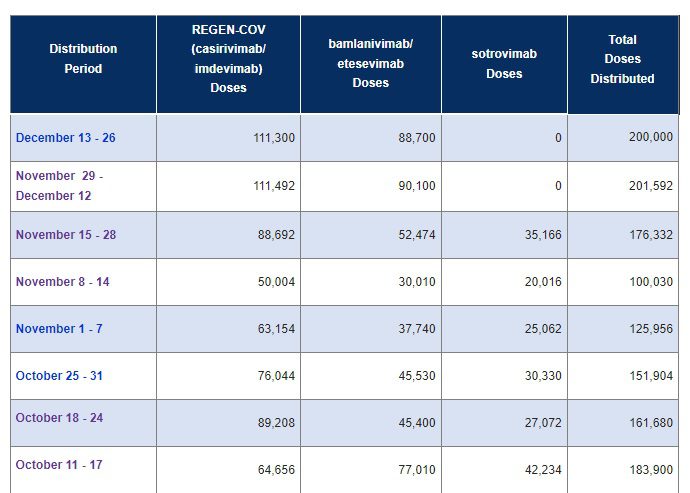Screen dimensions: 690x493
Task: Select the value 88,692
Action: coord(276,235)
